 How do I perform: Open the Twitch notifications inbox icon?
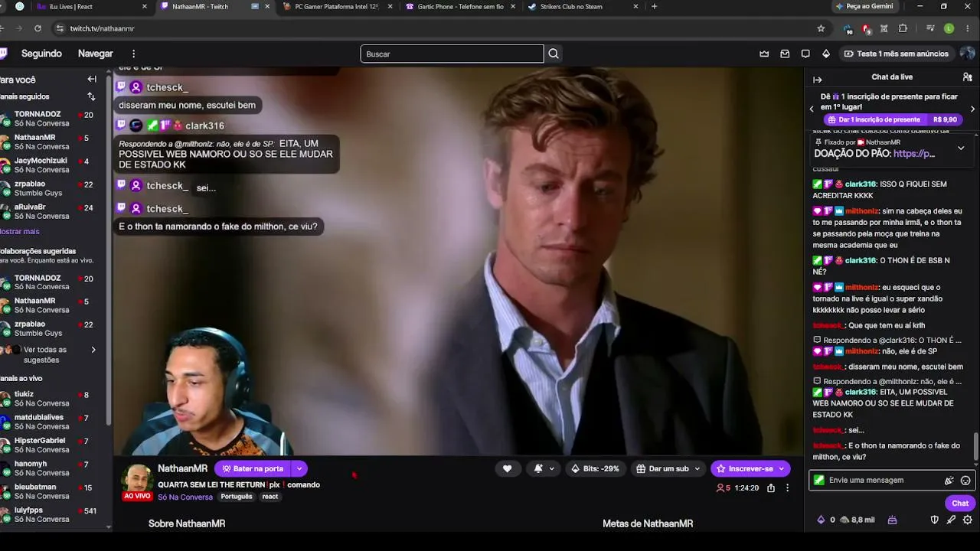click(785, 54)
